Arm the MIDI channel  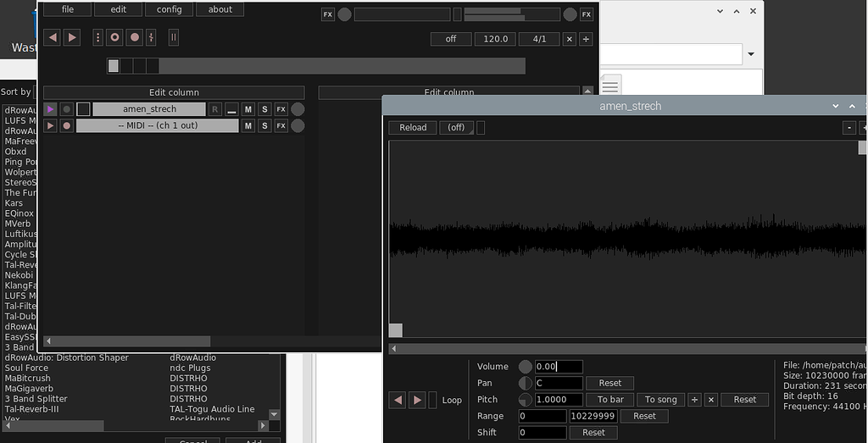tap(67, 126)
